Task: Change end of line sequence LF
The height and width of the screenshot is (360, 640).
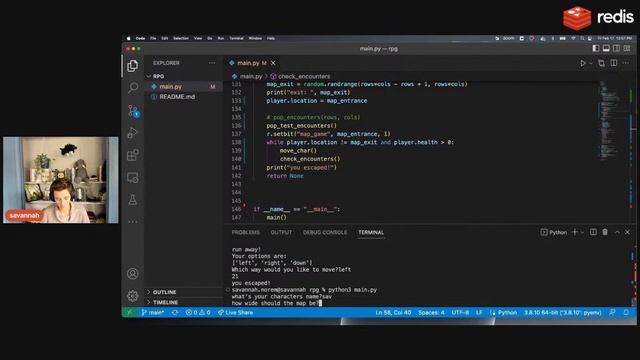Action: click(479, 313)
